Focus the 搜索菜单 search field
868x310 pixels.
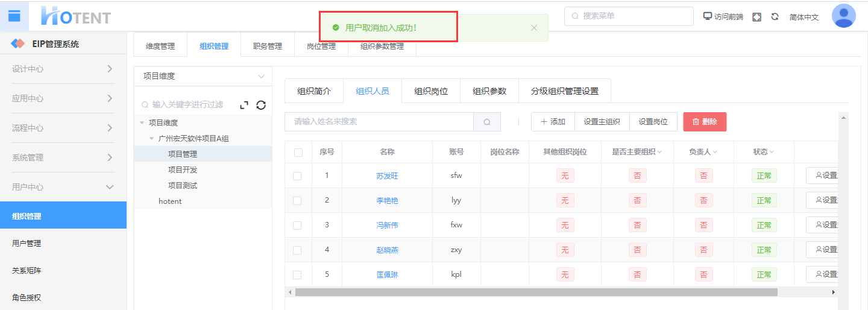click(x=629, y=16)
